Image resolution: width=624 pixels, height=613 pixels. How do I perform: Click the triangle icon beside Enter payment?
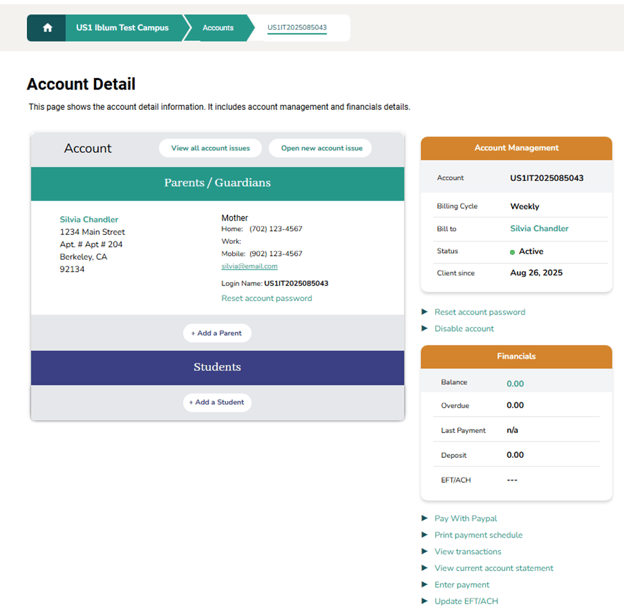425,584
